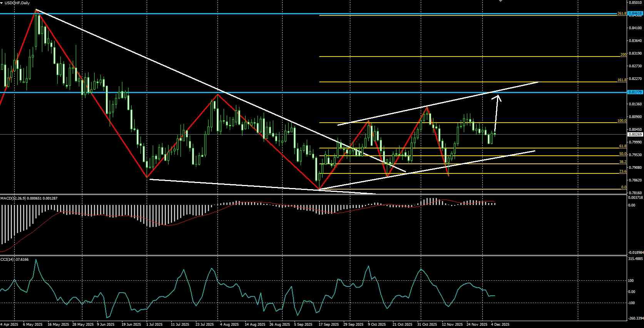
Task: Click the 0.84100 price axis value
Action: point(635,28)
